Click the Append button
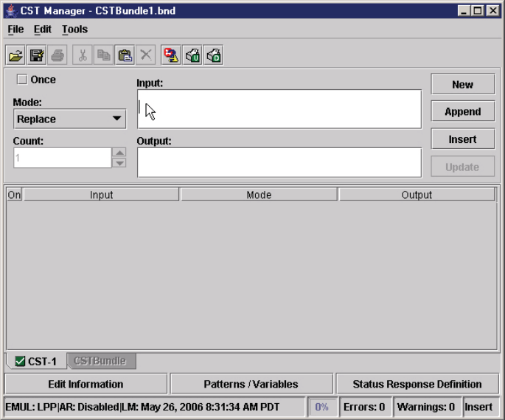The height and width of the screenshot is (420, 505). point(462,111)
